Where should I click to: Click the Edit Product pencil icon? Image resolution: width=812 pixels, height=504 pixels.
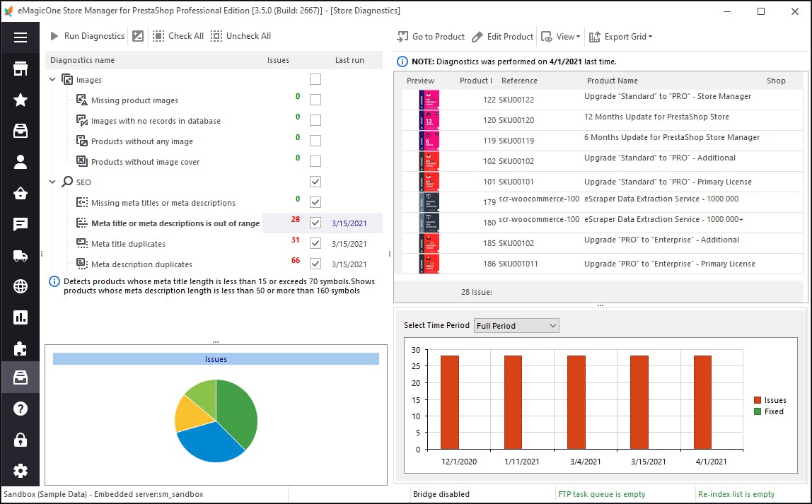[477, 36]
